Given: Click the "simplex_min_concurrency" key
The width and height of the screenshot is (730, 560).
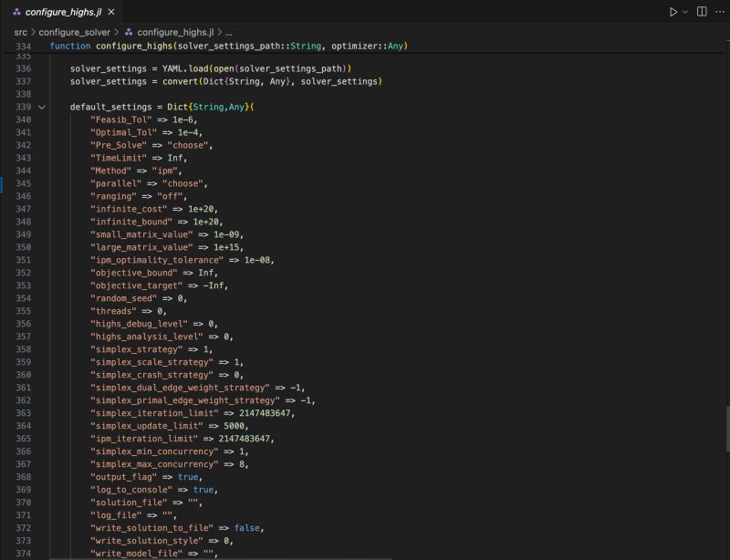Looking at the screenshot, I should coord(154,451).
